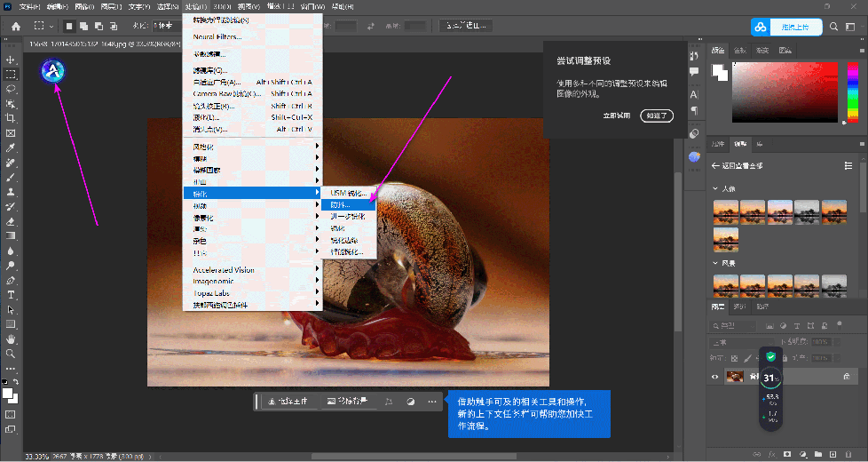Choose the Subtract from Selection mode button
The image size is (868, 462).
coord(99,26)
